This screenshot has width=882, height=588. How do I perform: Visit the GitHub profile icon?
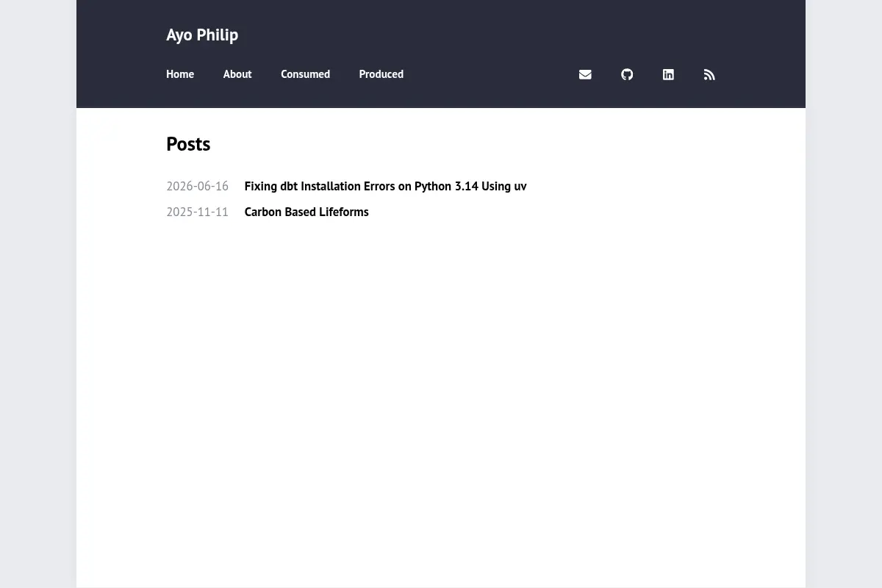coord(627,74)
